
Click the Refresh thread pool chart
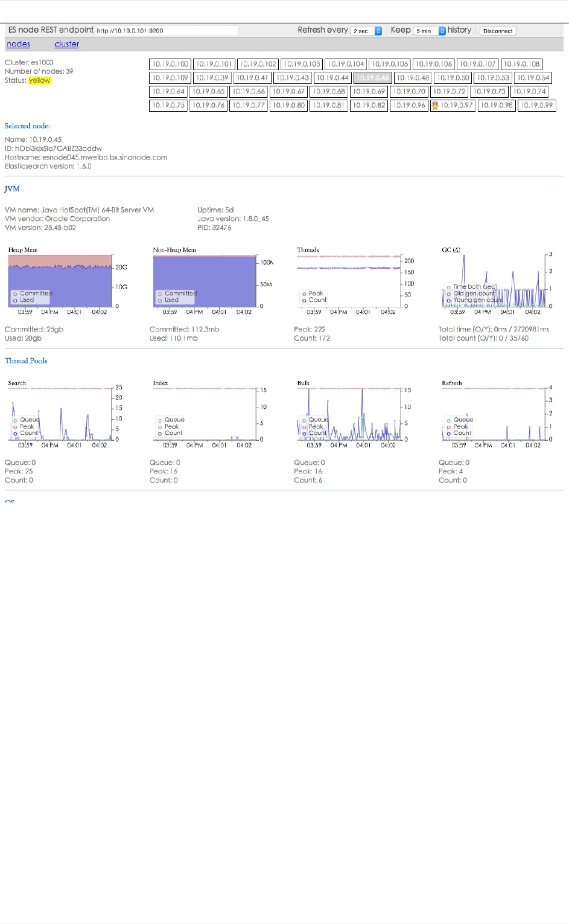tap(494, 414)
